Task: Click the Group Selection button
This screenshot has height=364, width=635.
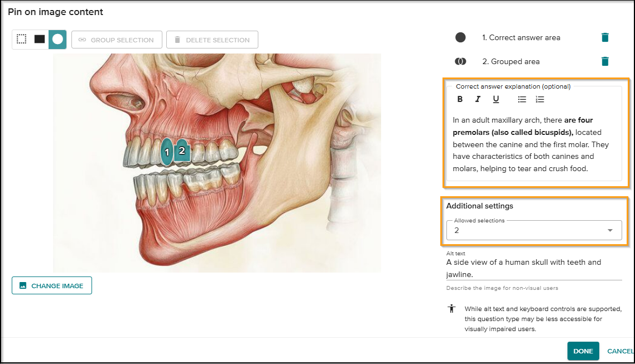Action: click(x=117, y=40)
